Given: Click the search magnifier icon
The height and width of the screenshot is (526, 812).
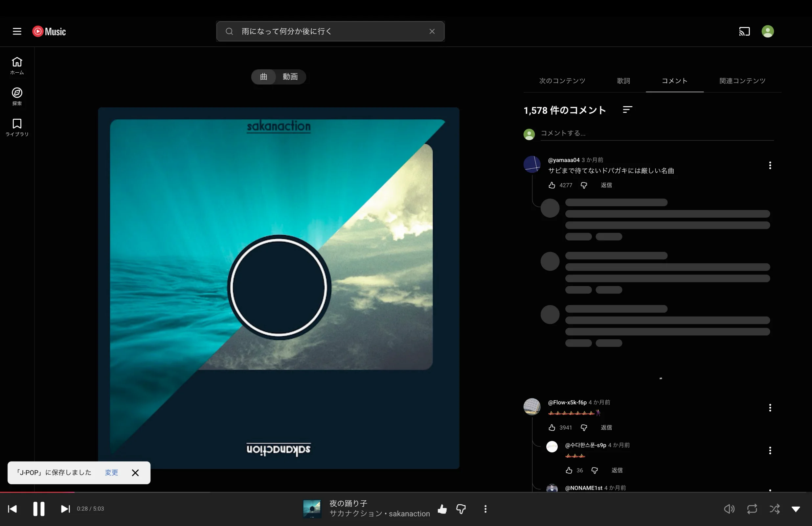Looking at the screenshot, I should [229, 32].
